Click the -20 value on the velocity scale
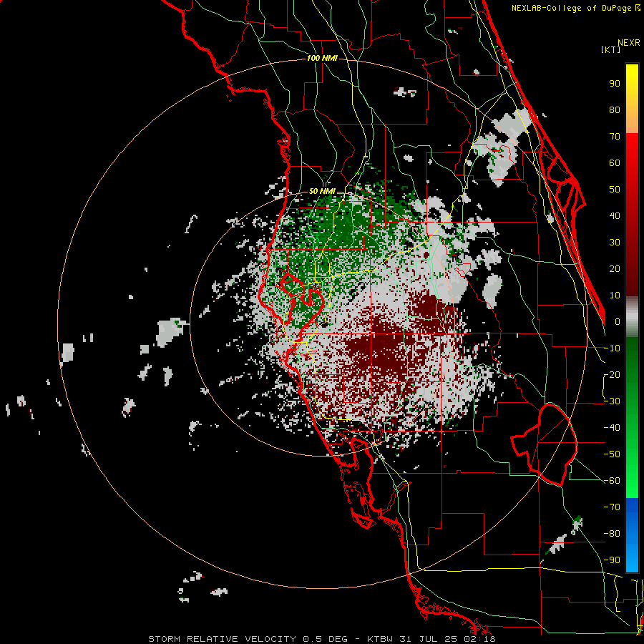 (612, 375)
